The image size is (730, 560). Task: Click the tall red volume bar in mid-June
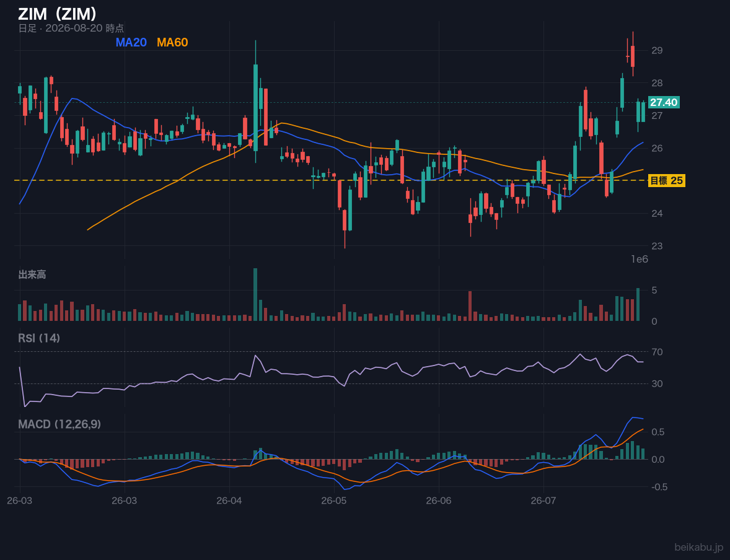click(470, 306)
